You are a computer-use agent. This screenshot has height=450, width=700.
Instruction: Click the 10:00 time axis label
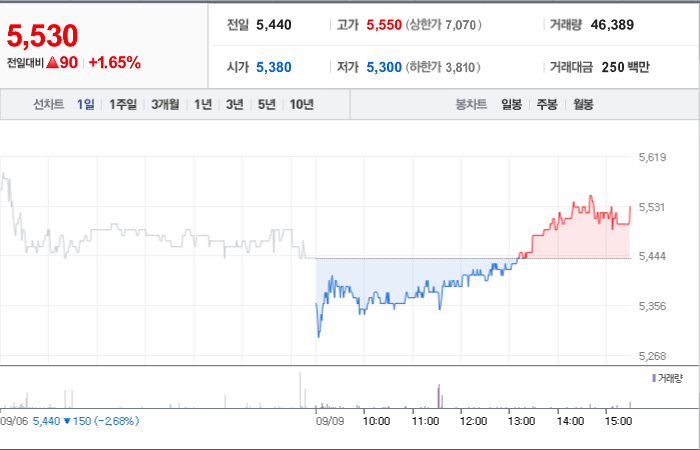click(377, 421)
